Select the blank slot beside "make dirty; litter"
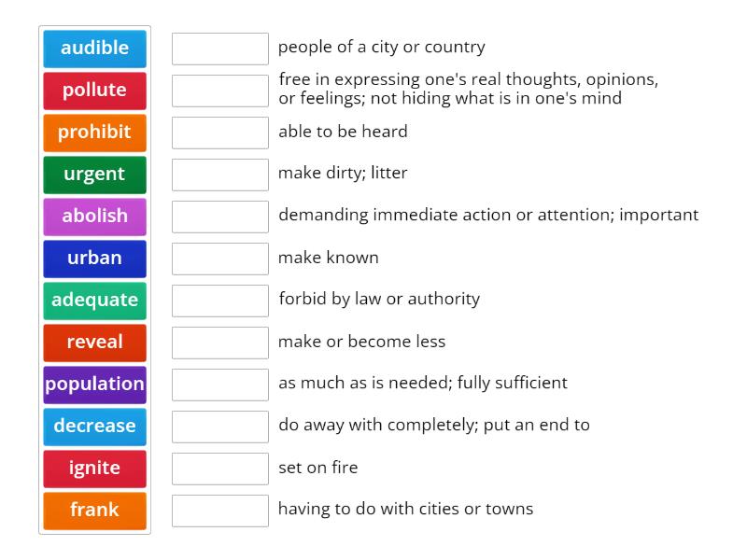 click(220, 175)
